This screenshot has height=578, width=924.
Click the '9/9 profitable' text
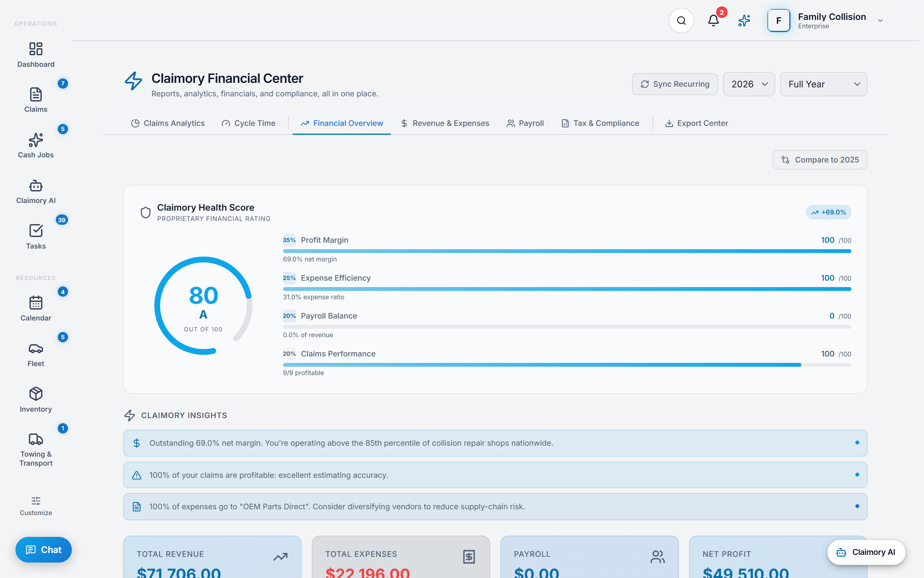coord(303,373)
